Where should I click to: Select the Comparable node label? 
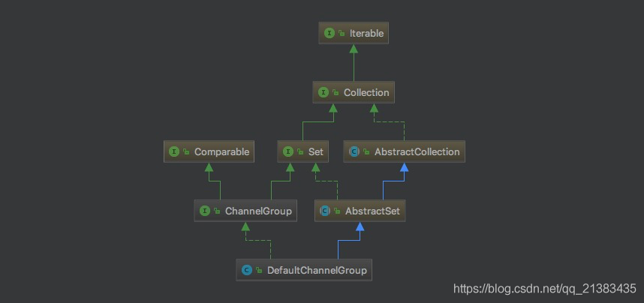(221, 151)
